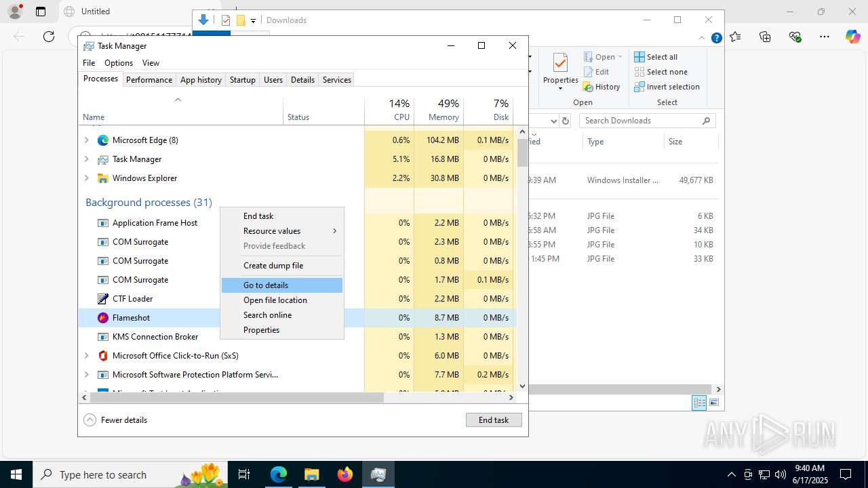Click the Properties icon in Explorer ribbon
The image size is (868, 488).
click(560, 64)
